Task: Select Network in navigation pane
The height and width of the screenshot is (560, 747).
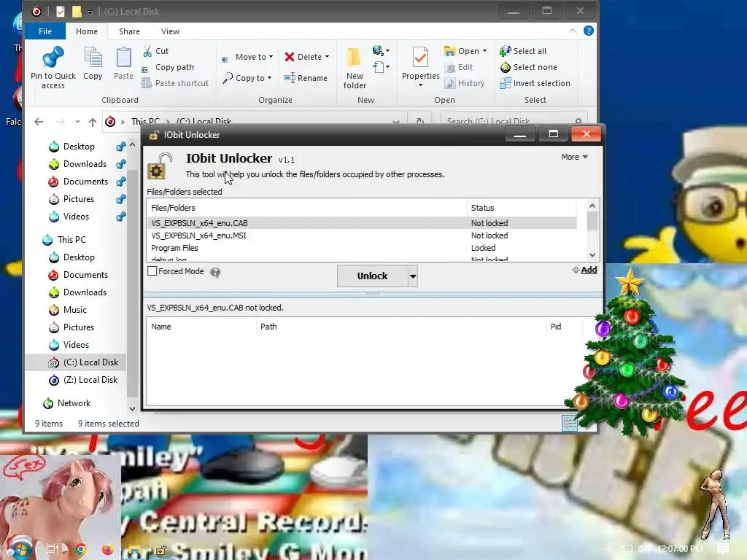Action: pyautogui.click(x=74, y=403)
